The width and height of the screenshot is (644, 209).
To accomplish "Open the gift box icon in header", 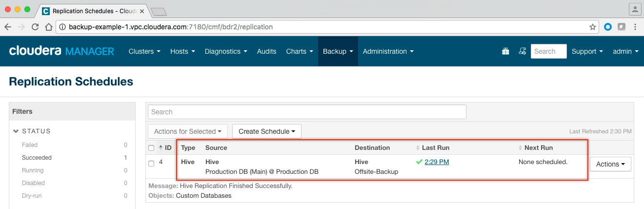I will [505, 51].
